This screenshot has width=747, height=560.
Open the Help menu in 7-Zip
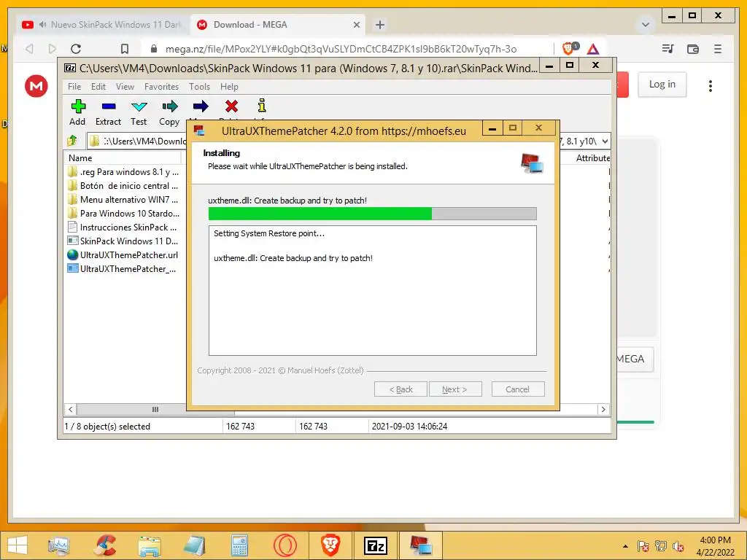point(229,87)
